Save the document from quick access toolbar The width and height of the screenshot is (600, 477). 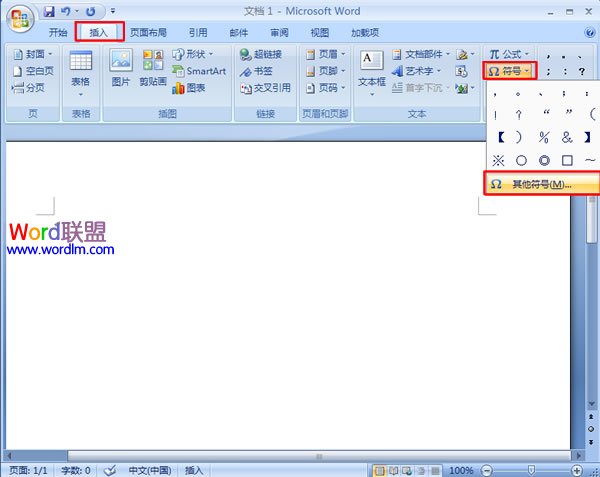click(49, 11)
